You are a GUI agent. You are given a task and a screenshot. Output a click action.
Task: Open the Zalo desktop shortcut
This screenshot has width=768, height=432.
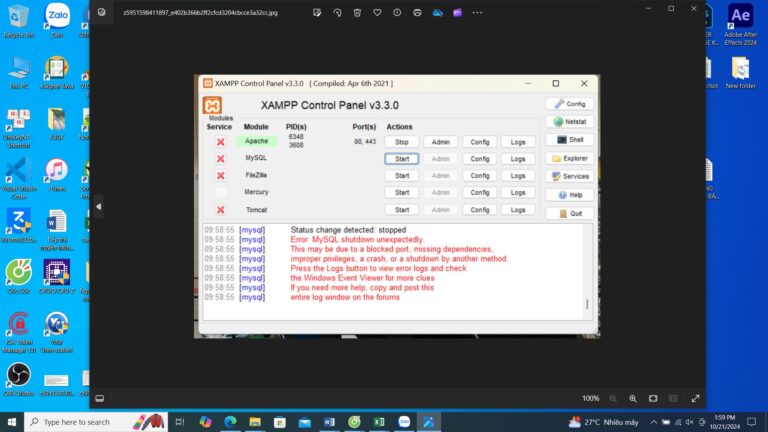[x=57, y=21]
